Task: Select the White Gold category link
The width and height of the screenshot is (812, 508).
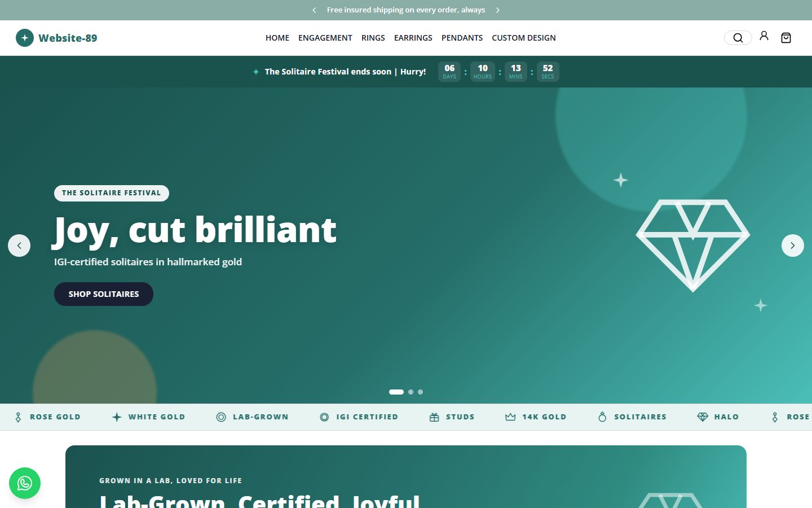Action: click(157, 417)
